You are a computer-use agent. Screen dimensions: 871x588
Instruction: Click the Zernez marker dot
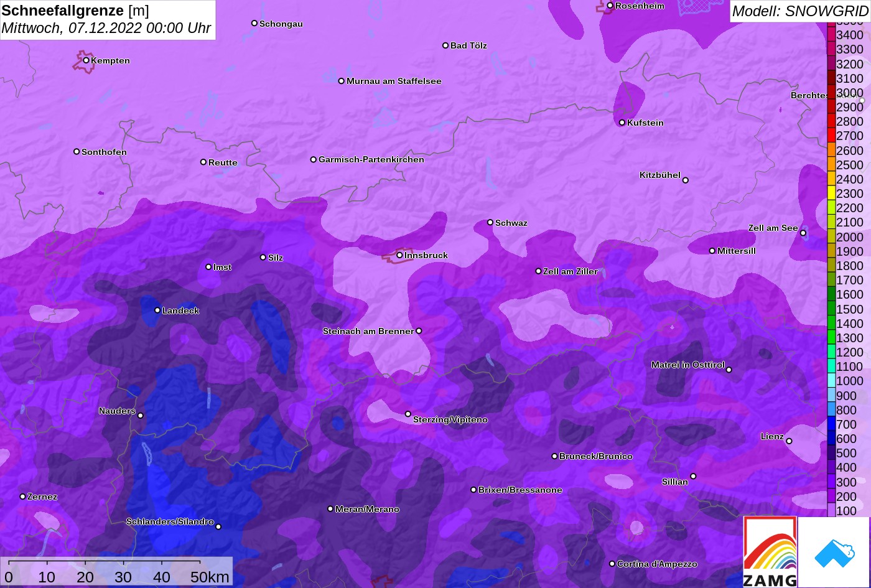point(23,497)
